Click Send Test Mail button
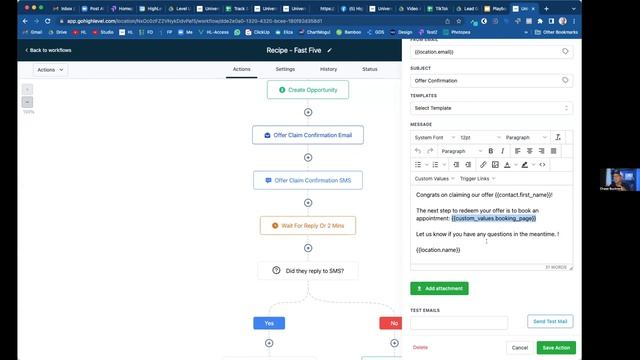The height and width of the screenshot is (360, 640). [550, 321]
